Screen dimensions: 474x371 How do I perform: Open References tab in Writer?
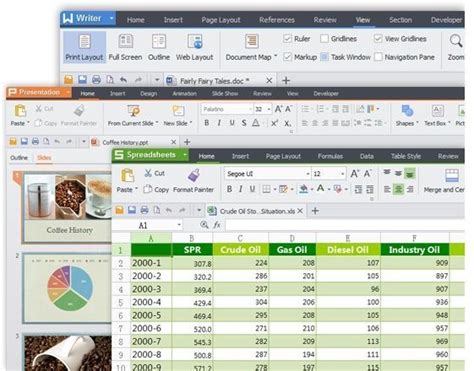coord(277,20)
